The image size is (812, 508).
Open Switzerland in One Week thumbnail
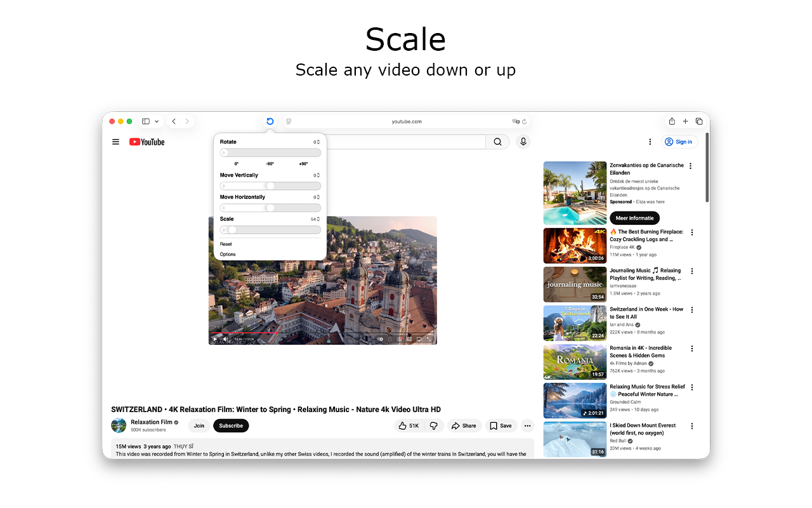pyautogui.click(x=575, y=323)
